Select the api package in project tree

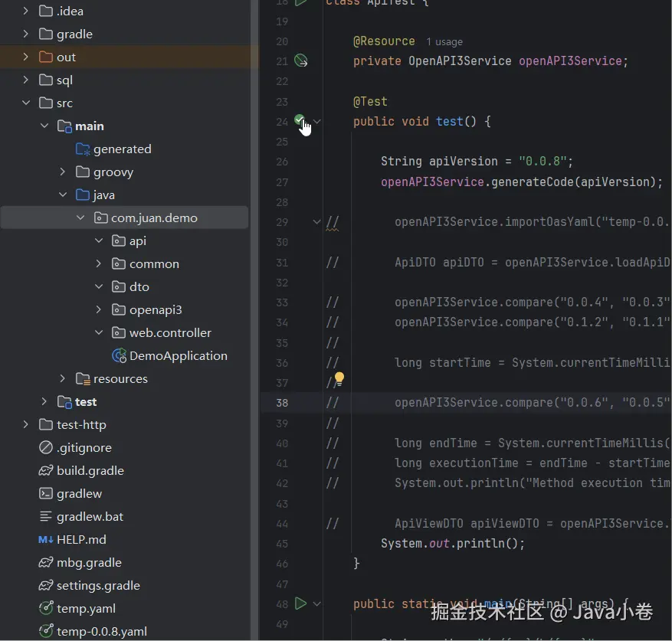click(x=125, y=240)
